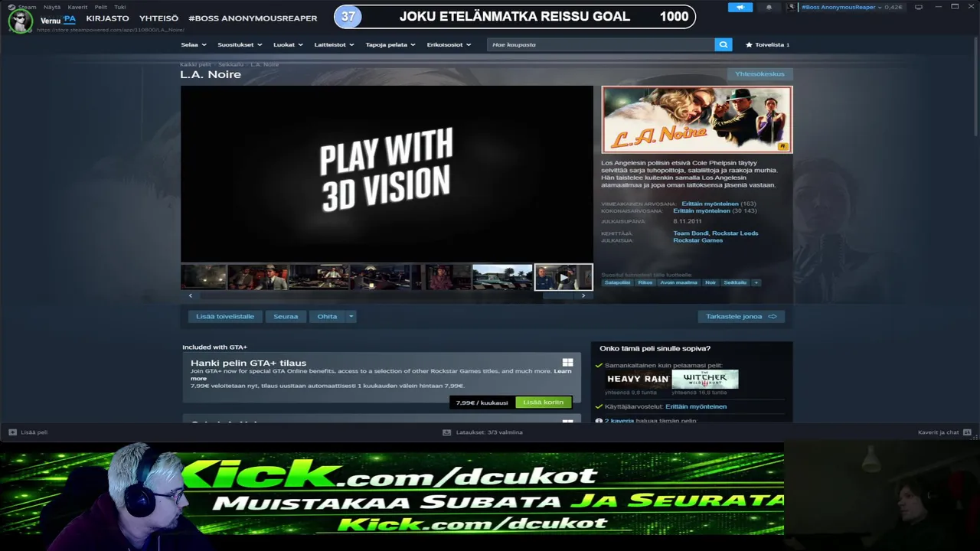This screenshot has height=551, width=980.
Task: Click the Ohita button
Action: [328, 316]
